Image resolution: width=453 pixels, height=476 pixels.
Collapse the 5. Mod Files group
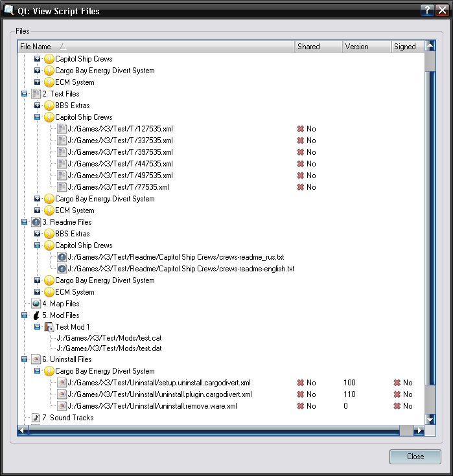[x=25, y=315]
